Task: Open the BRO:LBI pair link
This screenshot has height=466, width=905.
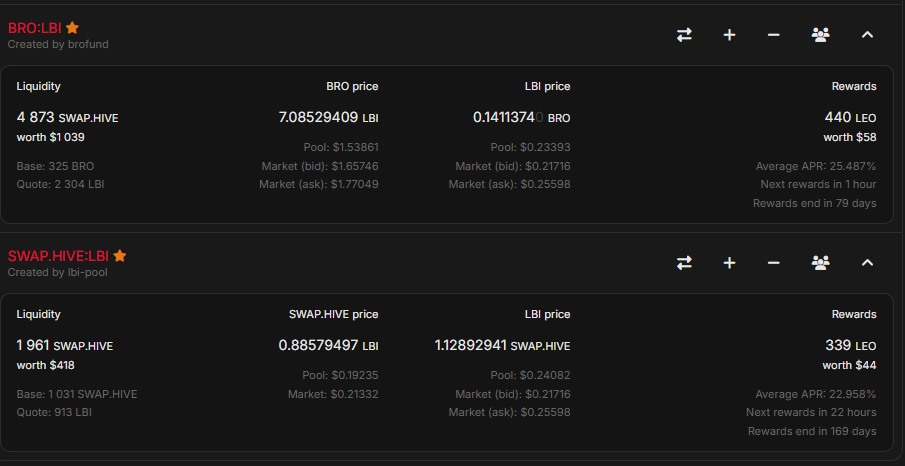Action: pyautogui.click(x=35, y=28)
